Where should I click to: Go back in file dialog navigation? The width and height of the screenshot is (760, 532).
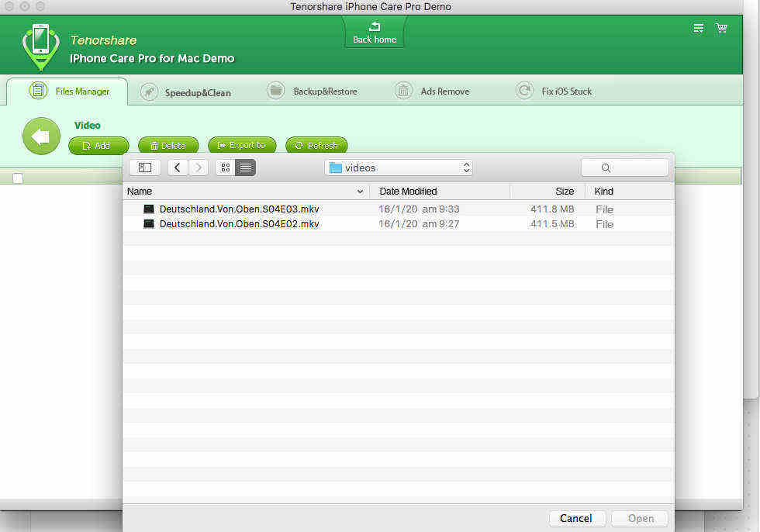[x=178, y=168]
